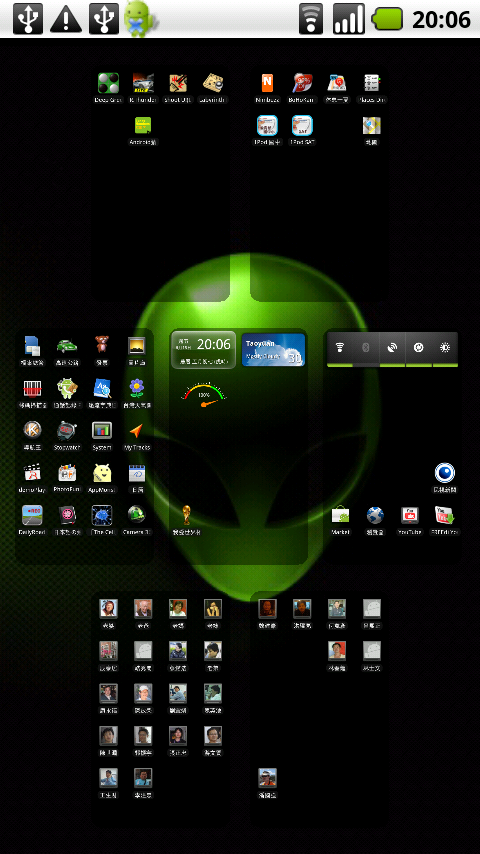
Task: Open the yellow AppMonster icon
Action: pos(102,472)
